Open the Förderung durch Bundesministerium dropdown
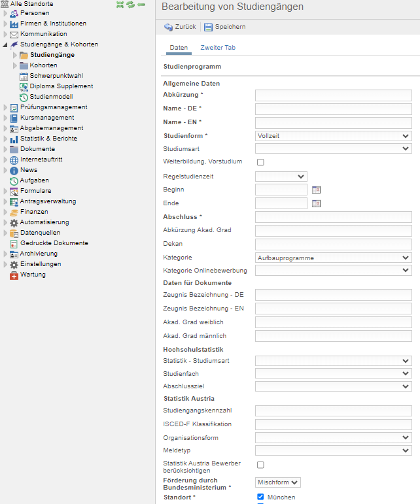Image resolution: width=420 pixels, height=504 pixels. (x=278, y=482)
